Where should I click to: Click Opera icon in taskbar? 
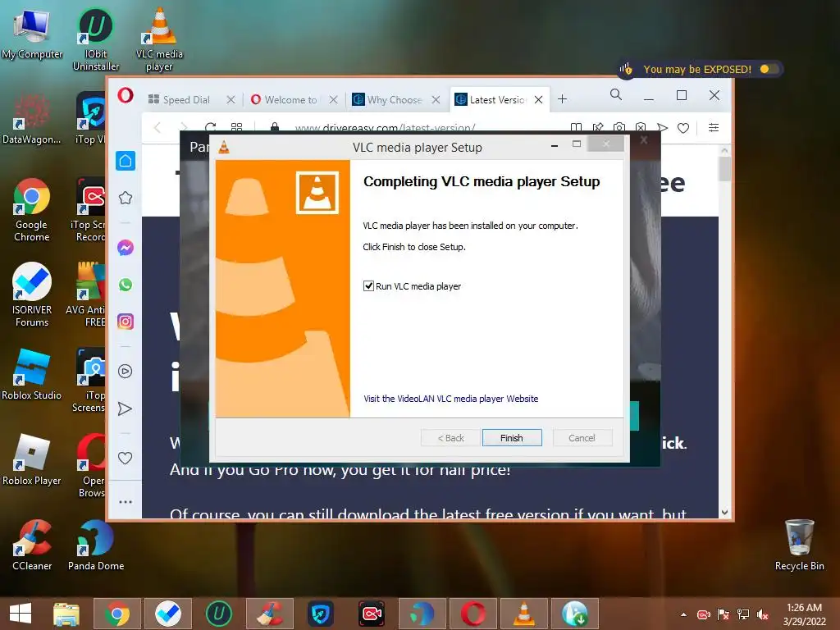point(473,614)
